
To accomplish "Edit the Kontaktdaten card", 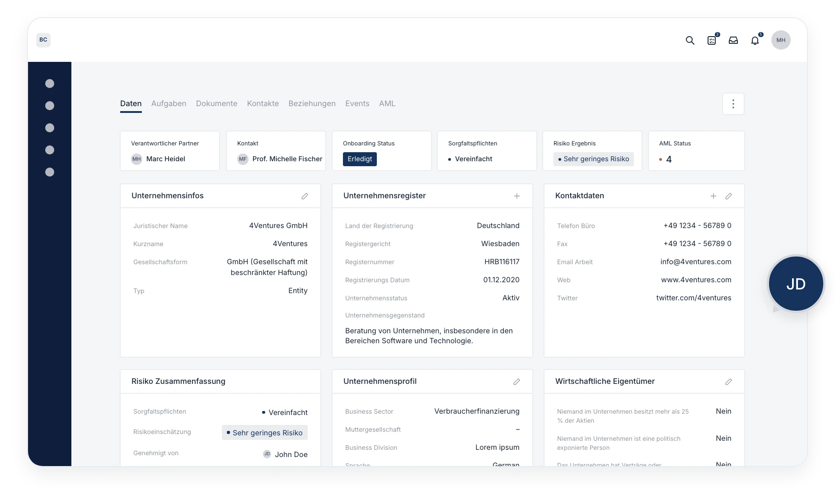I will (729, 196).
